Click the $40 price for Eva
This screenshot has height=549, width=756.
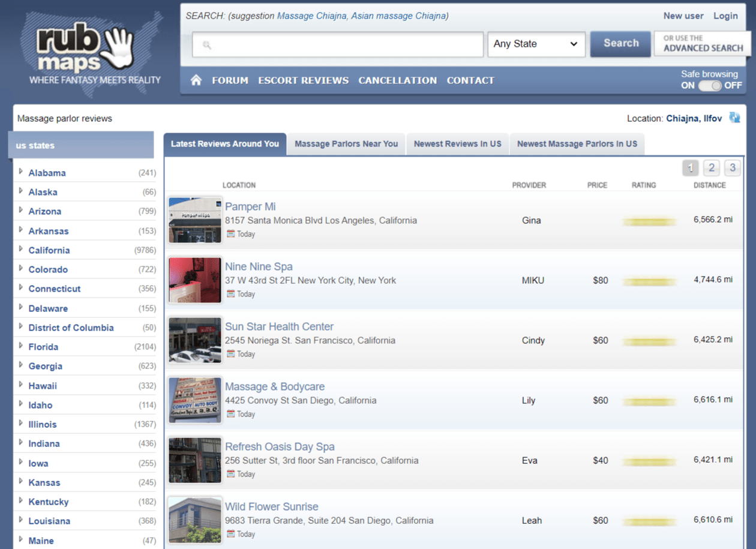click(601, 461)
